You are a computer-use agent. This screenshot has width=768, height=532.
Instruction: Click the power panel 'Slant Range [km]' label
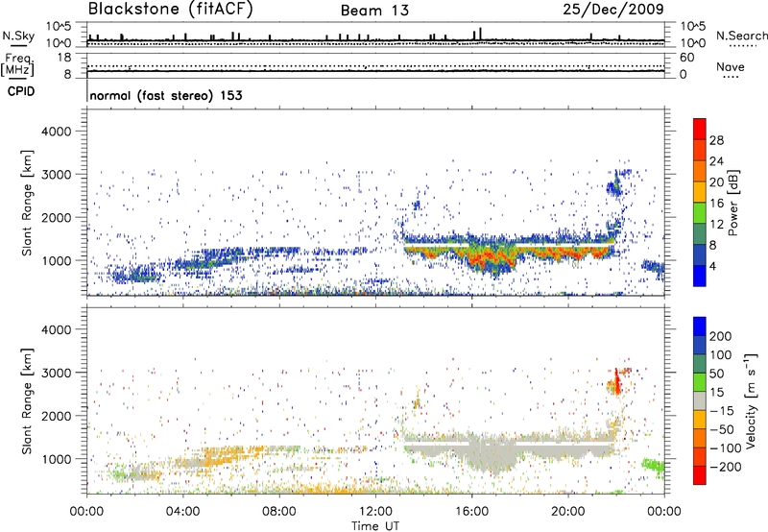tap(27, 203)
